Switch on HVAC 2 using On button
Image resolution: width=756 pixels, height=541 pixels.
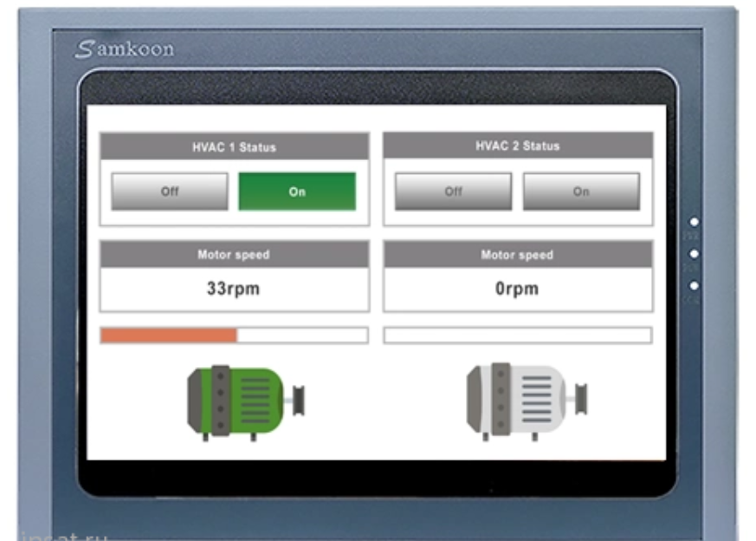(x=581, y=191)
